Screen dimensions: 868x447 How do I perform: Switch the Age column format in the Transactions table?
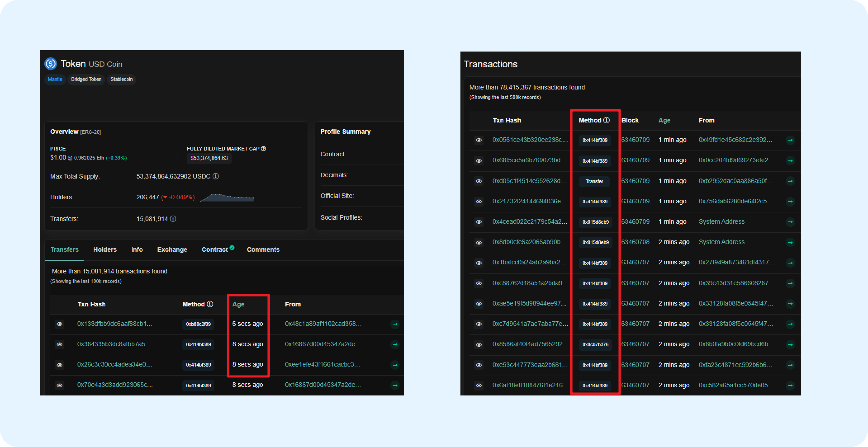pos(664,120)
